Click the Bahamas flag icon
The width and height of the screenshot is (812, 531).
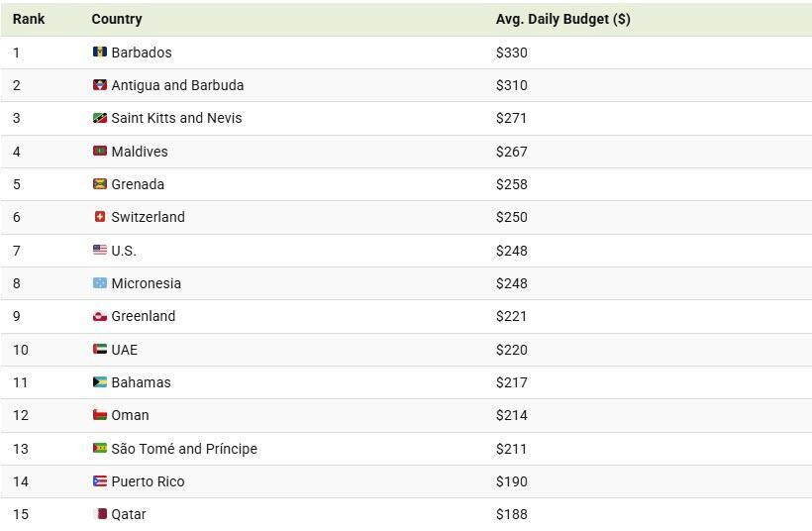99,382
